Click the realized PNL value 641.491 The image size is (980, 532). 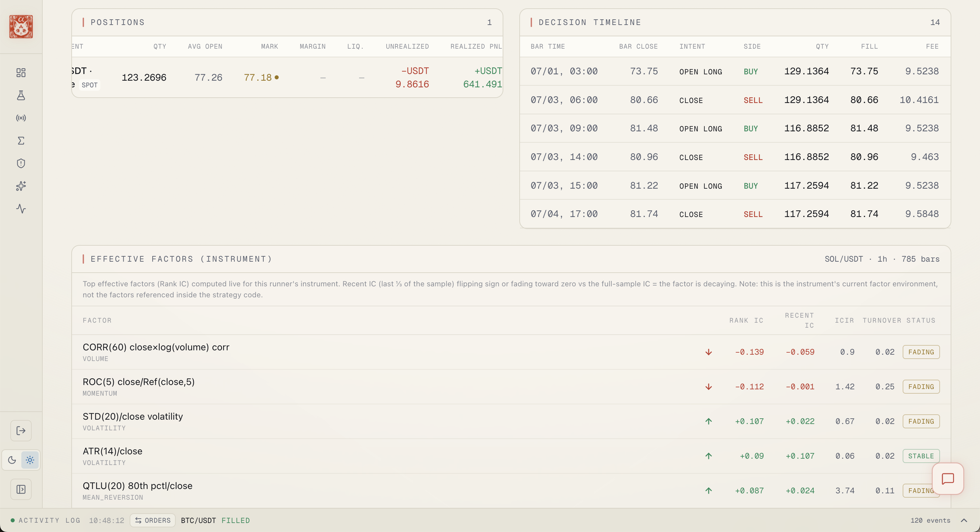point(482,84)
